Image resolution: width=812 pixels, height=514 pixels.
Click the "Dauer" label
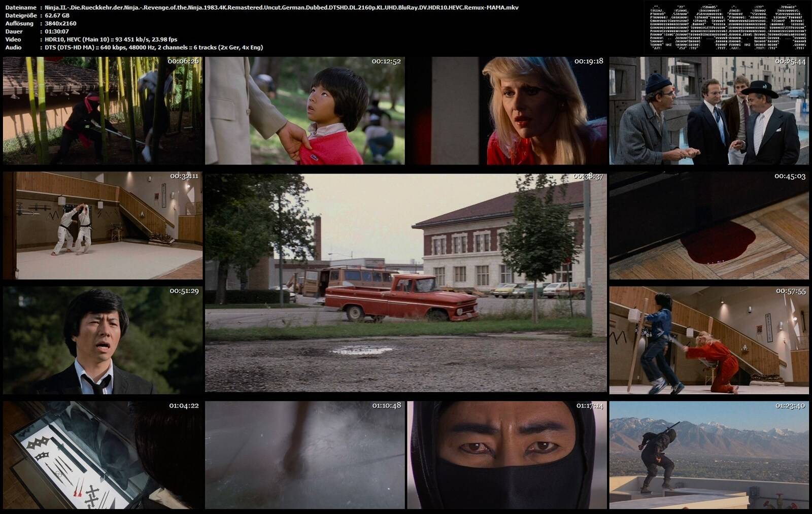[x=14, y=31]
